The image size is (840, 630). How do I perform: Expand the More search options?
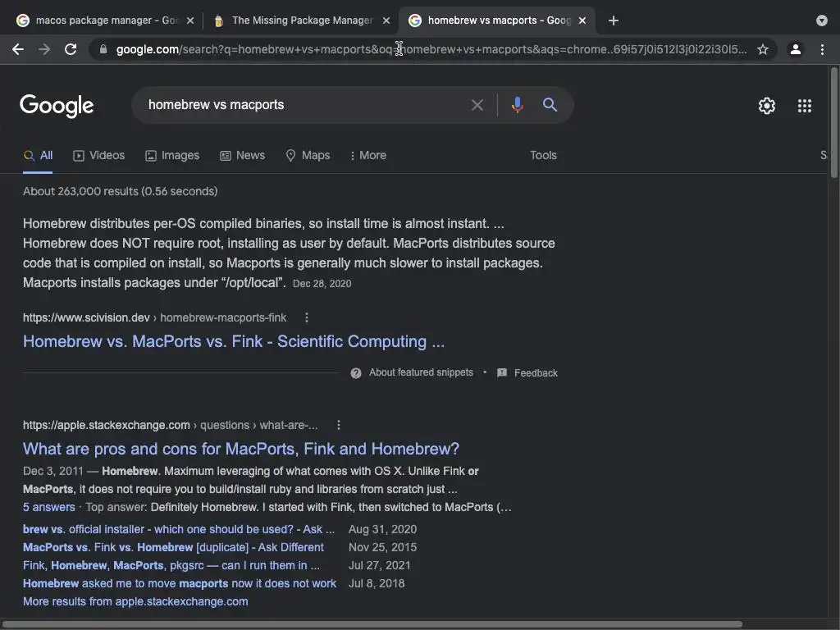(367, 155)
